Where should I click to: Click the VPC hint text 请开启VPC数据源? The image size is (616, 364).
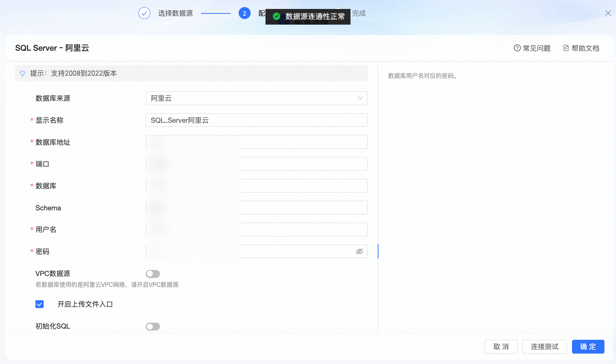(x=155, y=285)
